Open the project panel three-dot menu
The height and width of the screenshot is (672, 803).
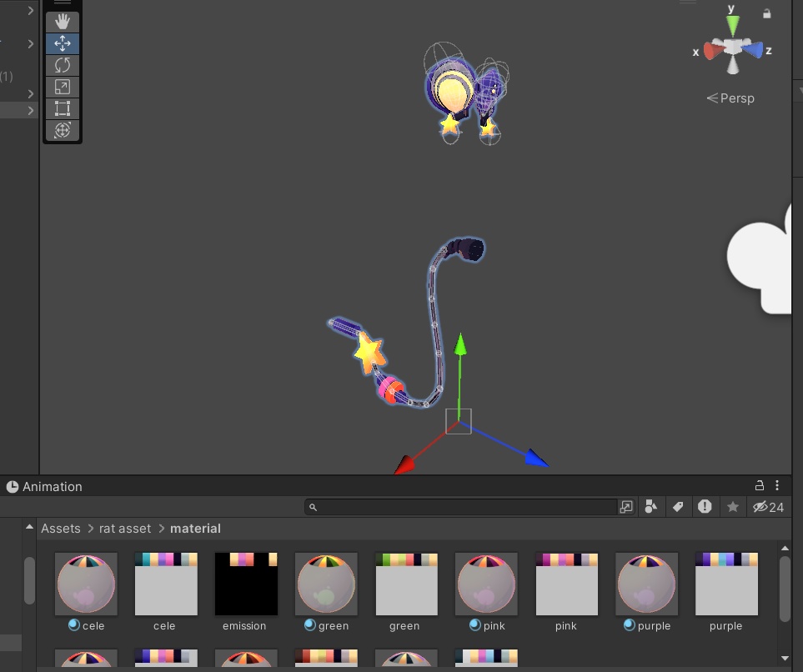pyautogui.click(x=777, y=485)
